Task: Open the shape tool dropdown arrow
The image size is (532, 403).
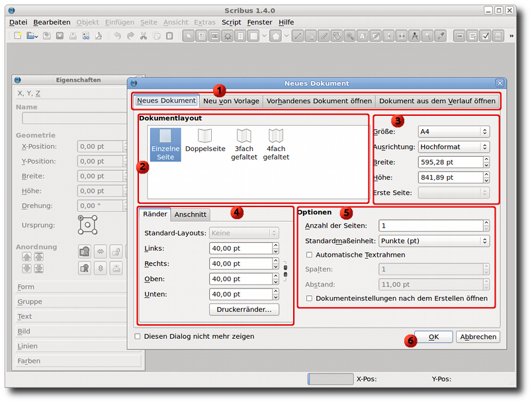Action: [x=264, y=36]
